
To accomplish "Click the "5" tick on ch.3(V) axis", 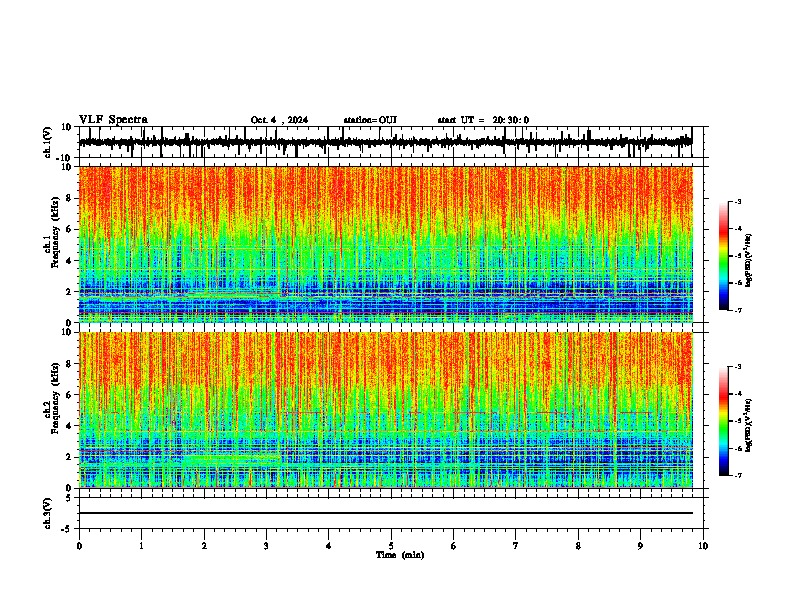I will point(70,498).
